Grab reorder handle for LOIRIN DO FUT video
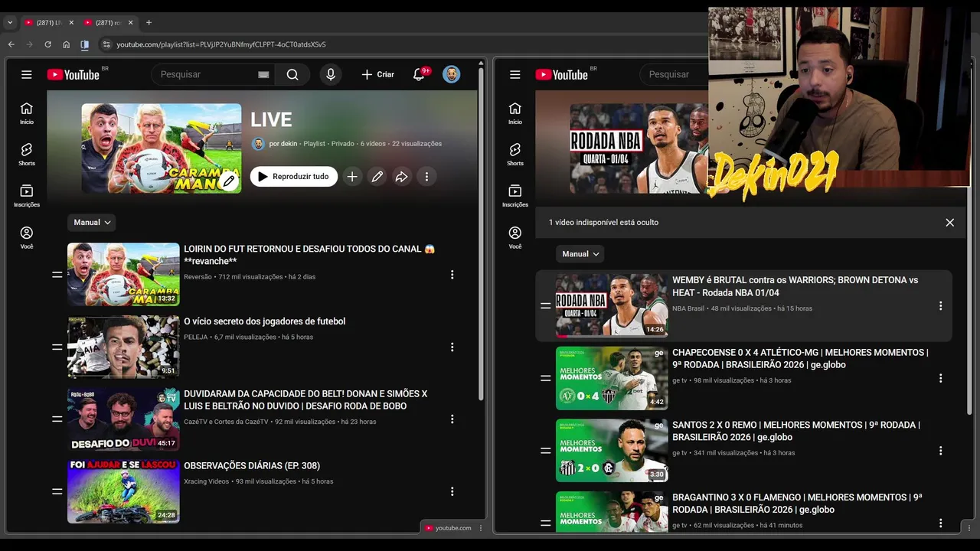Image resolution: width=980 pixels, height=551 pixels. [x=57, y=275]
